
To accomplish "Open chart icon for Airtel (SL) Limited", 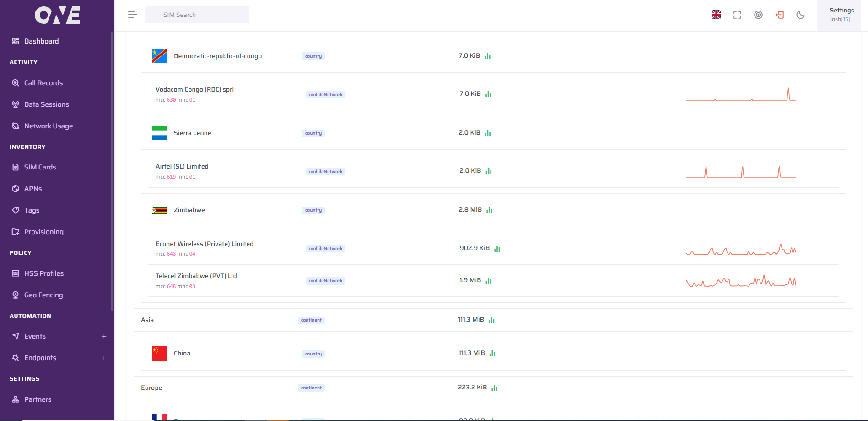I will 489,171.
